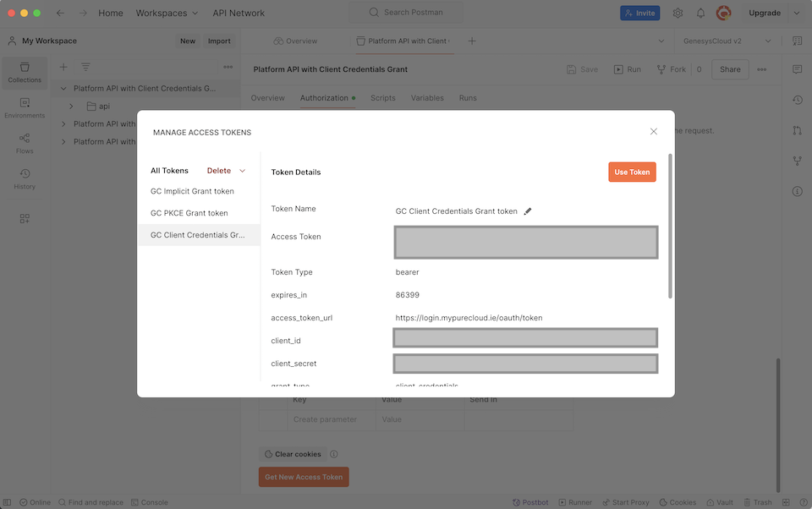Open the collection Changelog history icon
Image resolution: width=812 pixels, height=509 pixels.
pos(796,100)
